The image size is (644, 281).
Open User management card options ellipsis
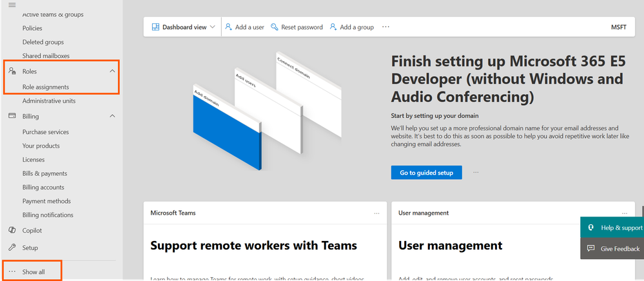[625, 213]
